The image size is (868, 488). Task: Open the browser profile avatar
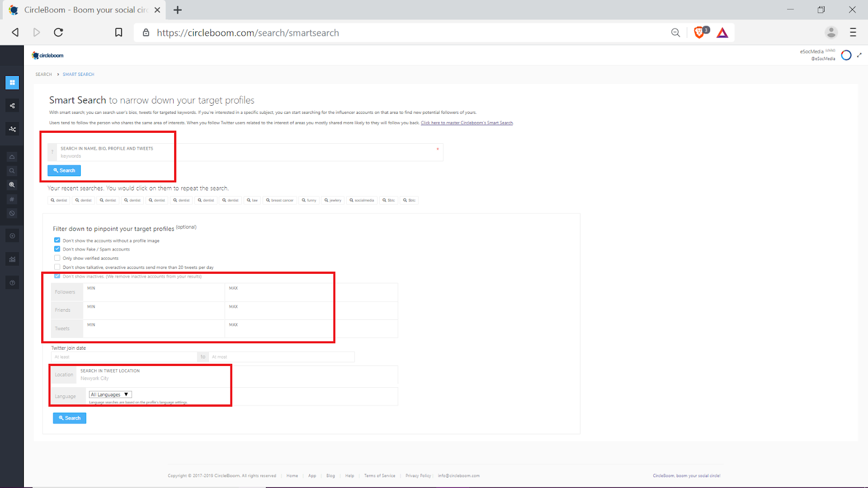coord(831,33)
